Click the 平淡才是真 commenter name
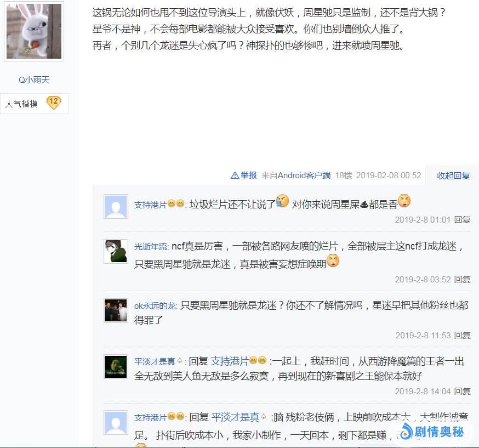 155,361
